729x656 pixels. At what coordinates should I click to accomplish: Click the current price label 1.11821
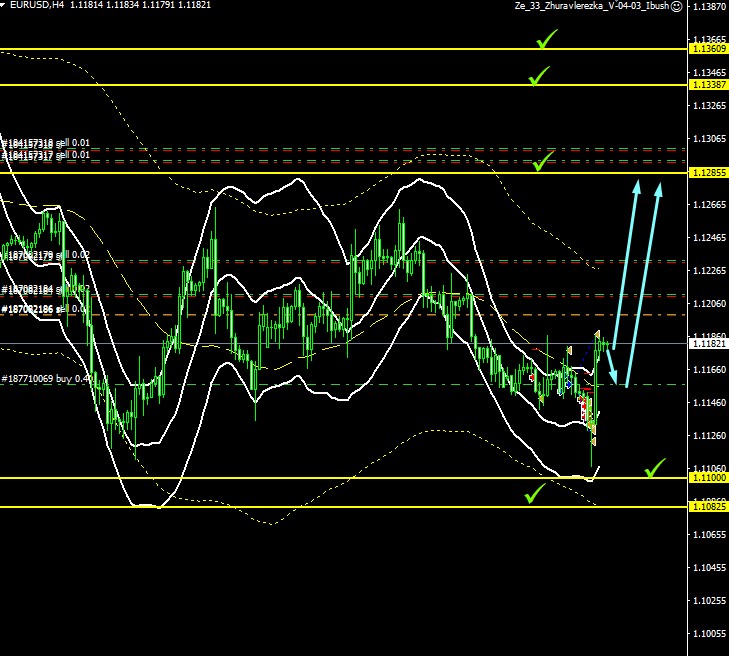(x=707, y=343)
